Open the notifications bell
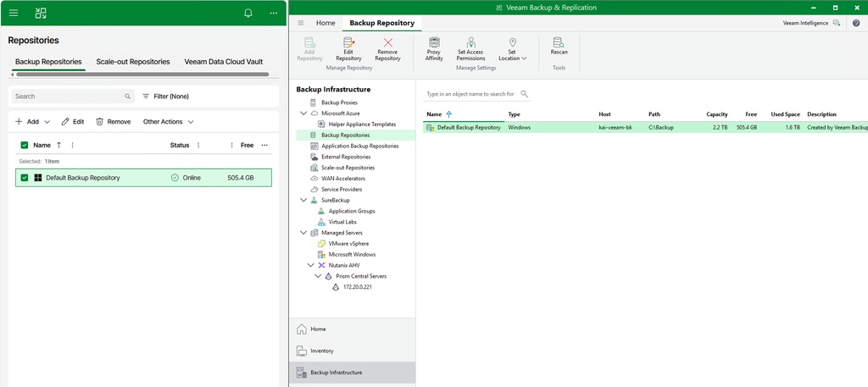The height and width of the screenshot is (387, 868). [x=248, y=13]
